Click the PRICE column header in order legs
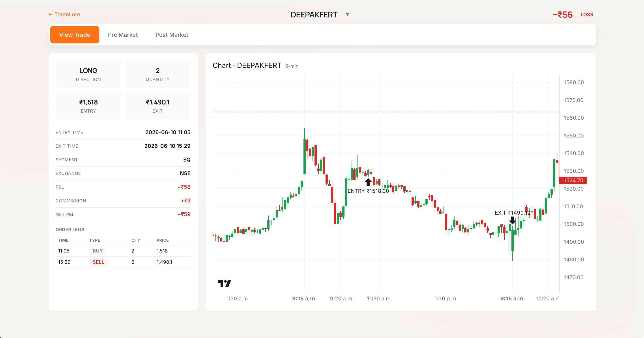Screen dimensions: 644x338 click(x=163, y=240)
